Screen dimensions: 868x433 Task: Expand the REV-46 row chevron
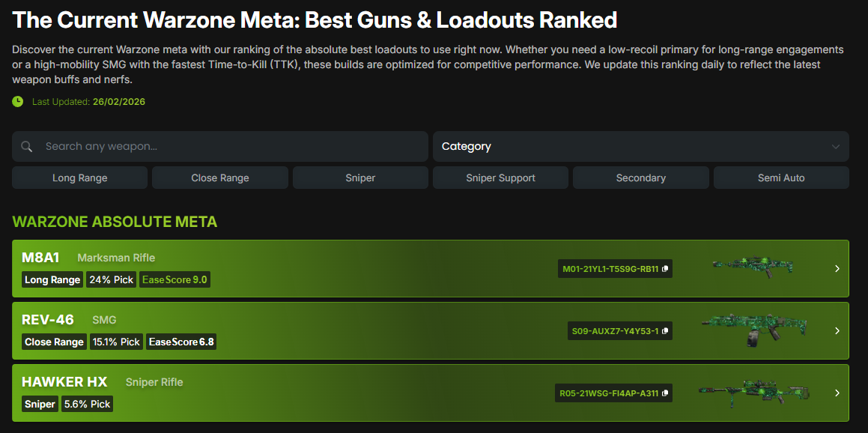click(837, 331)
